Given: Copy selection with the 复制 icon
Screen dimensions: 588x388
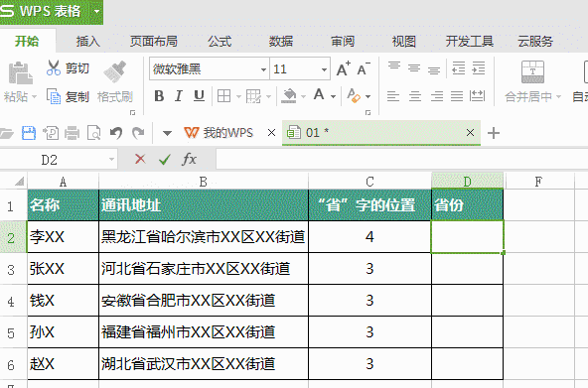Looking at the screenshot, I should point(54,96).
